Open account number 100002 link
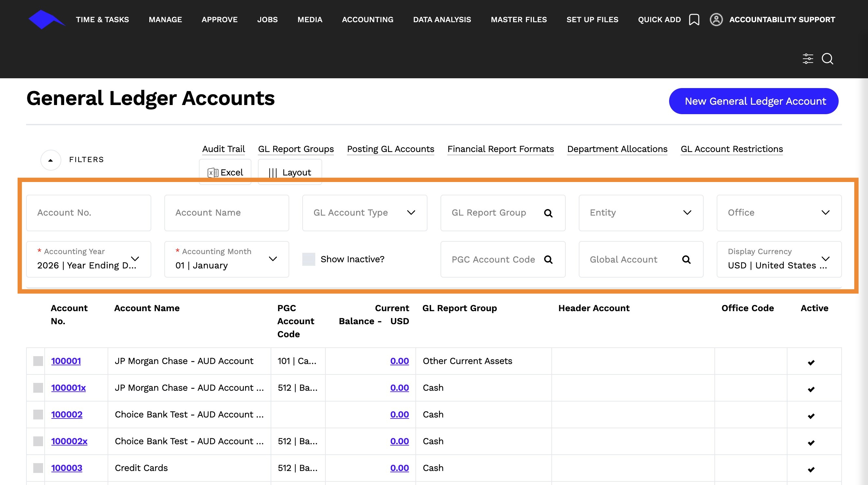The width and height of the screenshot is (868, 485). [x=67, y=415]
